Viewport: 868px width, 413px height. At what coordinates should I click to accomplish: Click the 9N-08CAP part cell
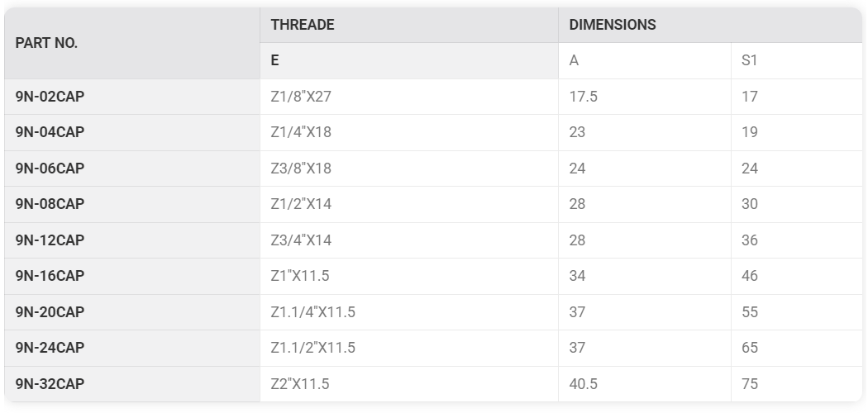[x=132, y=205]
